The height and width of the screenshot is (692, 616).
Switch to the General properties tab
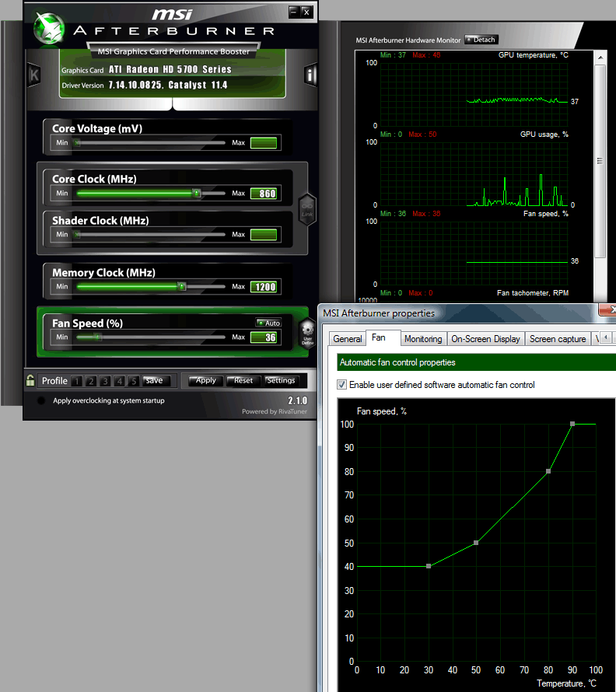(348, 339)
